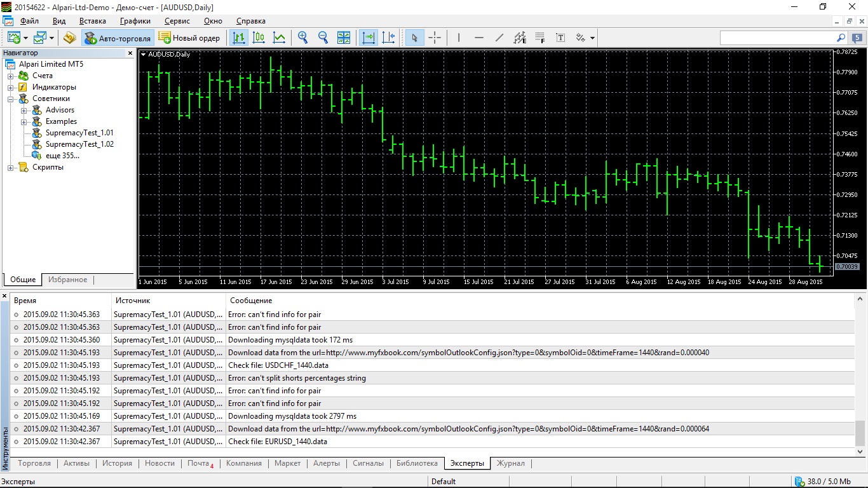Close the Навигатор panel
Screen dimensions: 868x488
coord(130,53)
